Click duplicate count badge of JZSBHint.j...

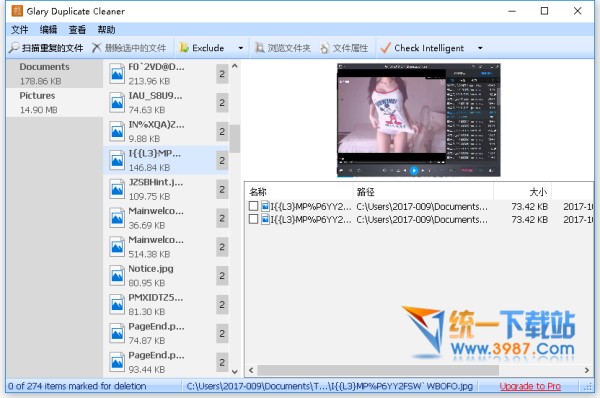click(222, 189)
